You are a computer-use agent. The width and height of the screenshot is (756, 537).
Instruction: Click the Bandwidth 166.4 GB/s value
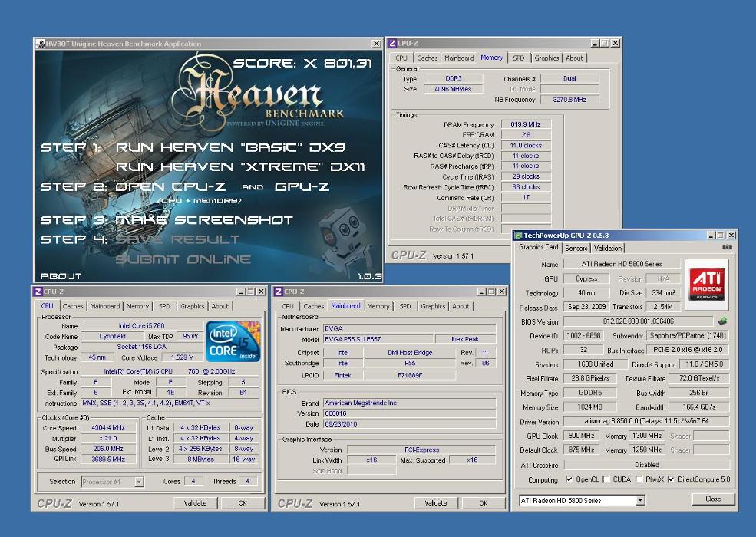tap(699, 407)
